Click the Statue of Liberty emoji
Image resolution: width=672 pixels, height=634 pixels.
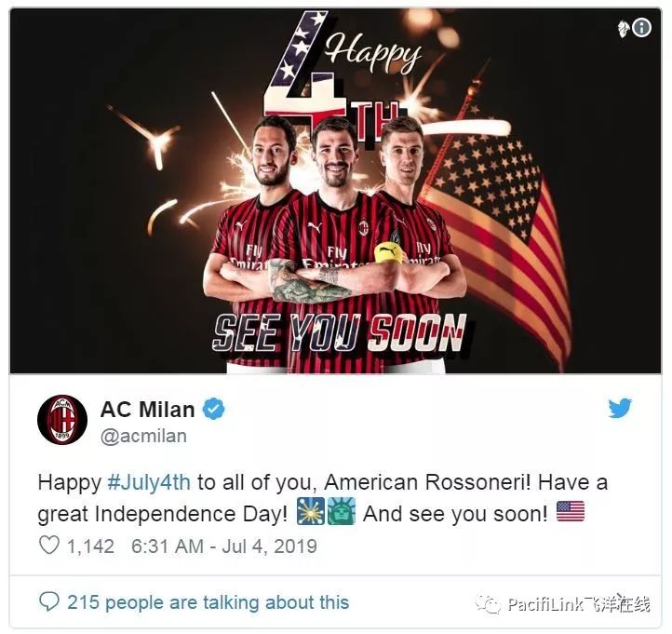click(342, 511)
